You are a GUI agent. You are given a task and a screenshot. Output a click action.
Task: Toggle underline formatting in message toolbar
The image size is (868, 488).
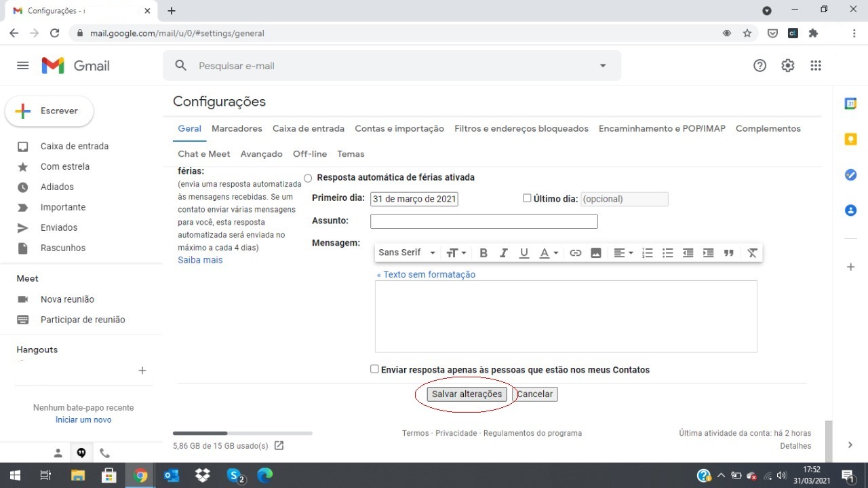(524, 252)
